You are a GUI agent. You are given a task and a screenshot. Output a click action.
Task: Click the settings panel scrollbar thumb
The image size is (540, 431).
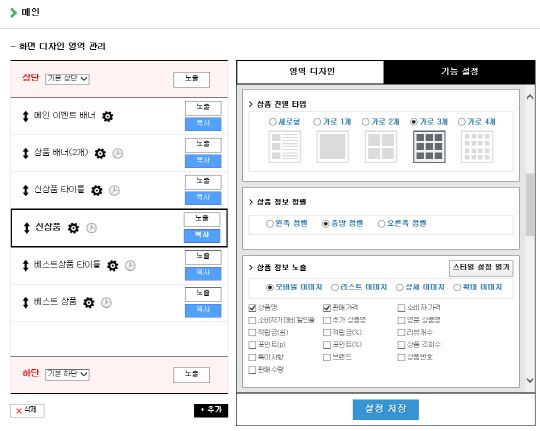point(530,205)
